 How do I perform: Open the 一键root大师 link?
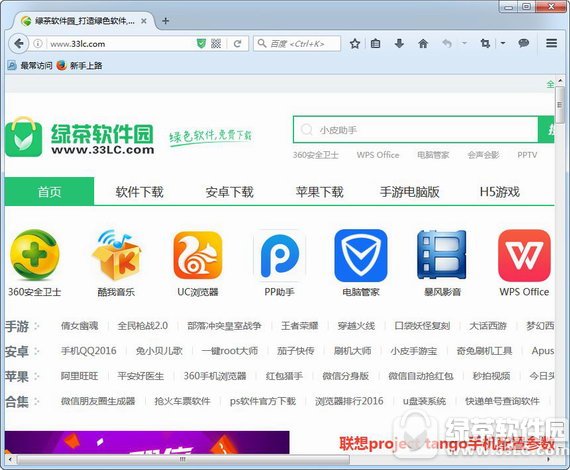click(x=230, y=351)
